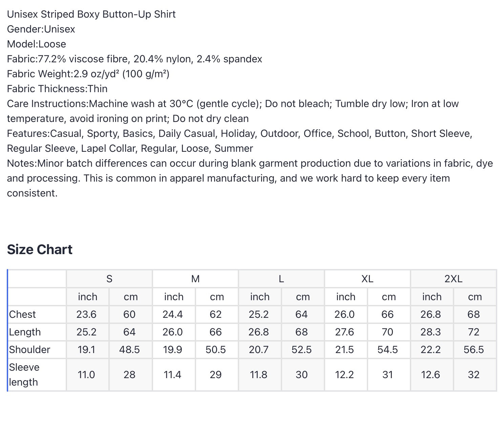The image size is (504, 432).
Task: Click the Shoulder row label
Action: click(x=29, y=350)
